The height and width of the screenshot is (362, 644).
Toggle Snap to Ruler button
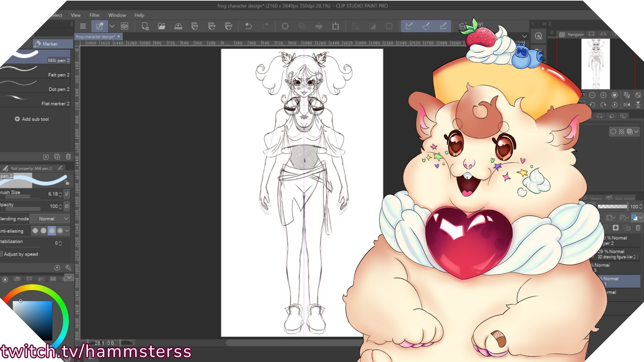pyautogui.click(x=409, y=26)
